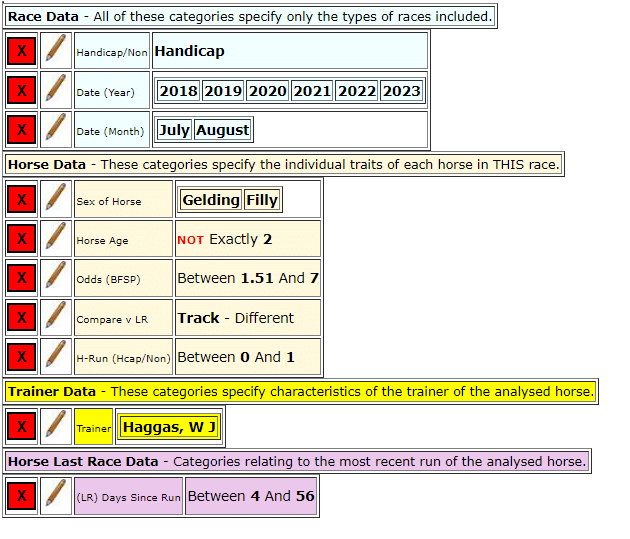Click the Odds (BFSP) label
Screen dimensions: 630x539
pyautogui.click(x=123, y=278)
